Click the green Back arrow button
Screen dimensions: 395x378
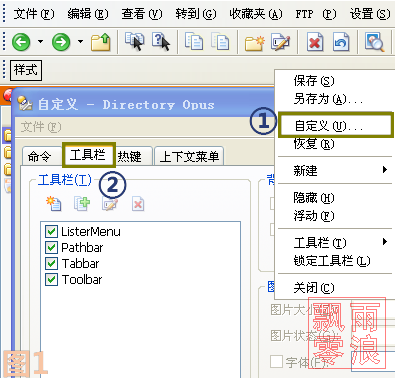pyautogui.click(x=21, y=42)
